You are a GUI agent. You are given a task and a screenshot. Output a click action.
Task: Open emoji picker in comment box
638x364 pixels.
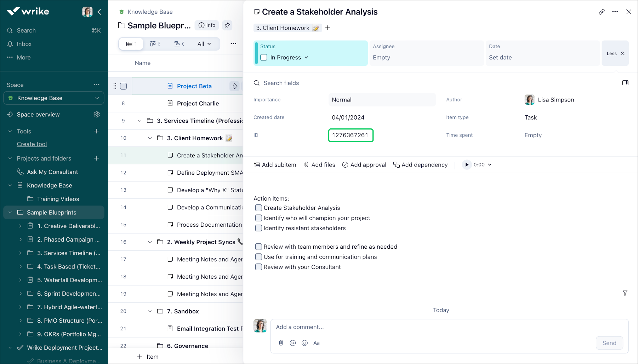pos(304,343)
